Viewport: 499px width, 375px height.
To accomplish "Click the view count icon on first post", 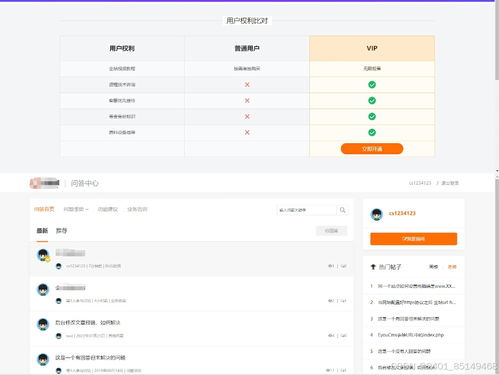I will coord(330,266).
